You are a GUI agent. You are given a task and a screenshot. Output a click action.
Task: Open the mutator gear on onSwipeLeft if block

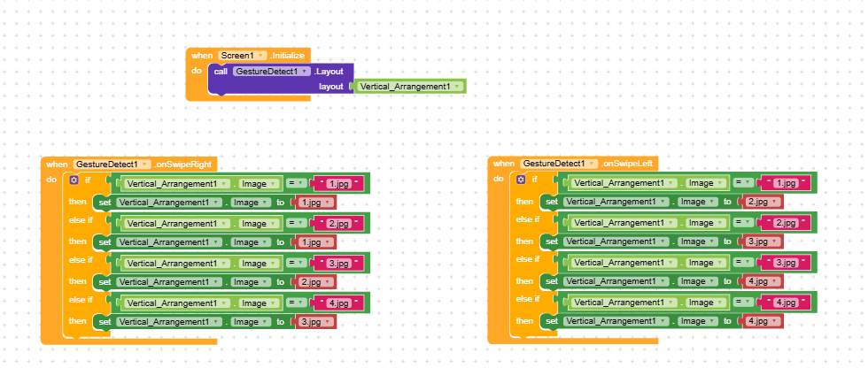521,180
